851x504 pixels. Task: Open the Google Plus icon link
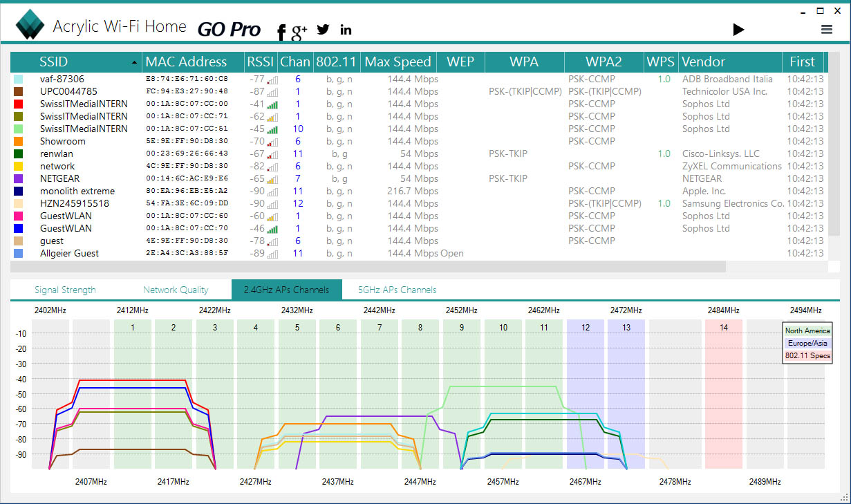pyautogui.click(x=299, y=32)
